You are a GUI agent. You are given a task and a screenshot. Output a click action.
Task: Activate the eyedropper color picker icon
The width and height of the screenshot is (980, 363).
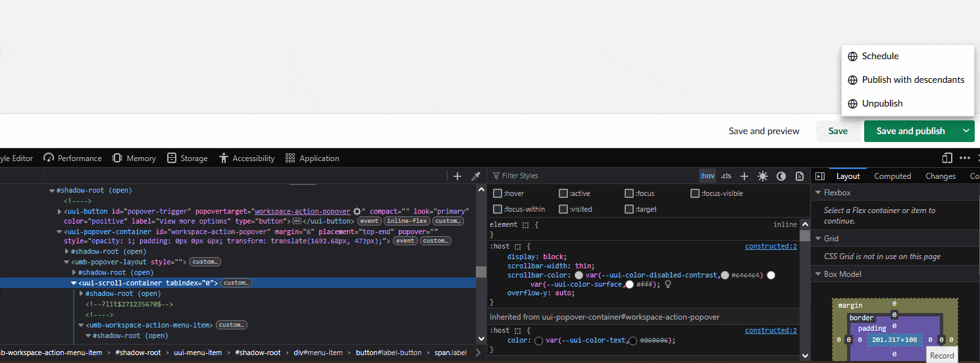[x=476, y=176]
